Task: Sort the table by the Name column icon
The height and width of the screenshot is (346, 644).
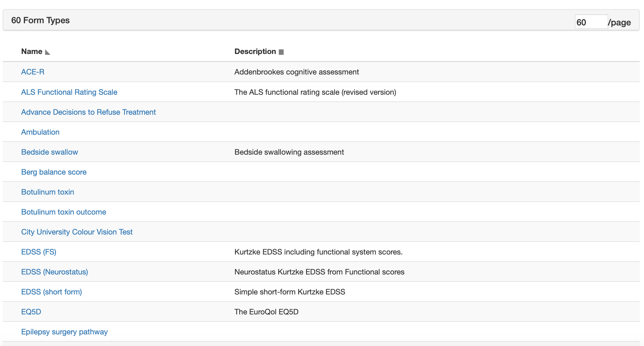Action: tap(47, 51)
